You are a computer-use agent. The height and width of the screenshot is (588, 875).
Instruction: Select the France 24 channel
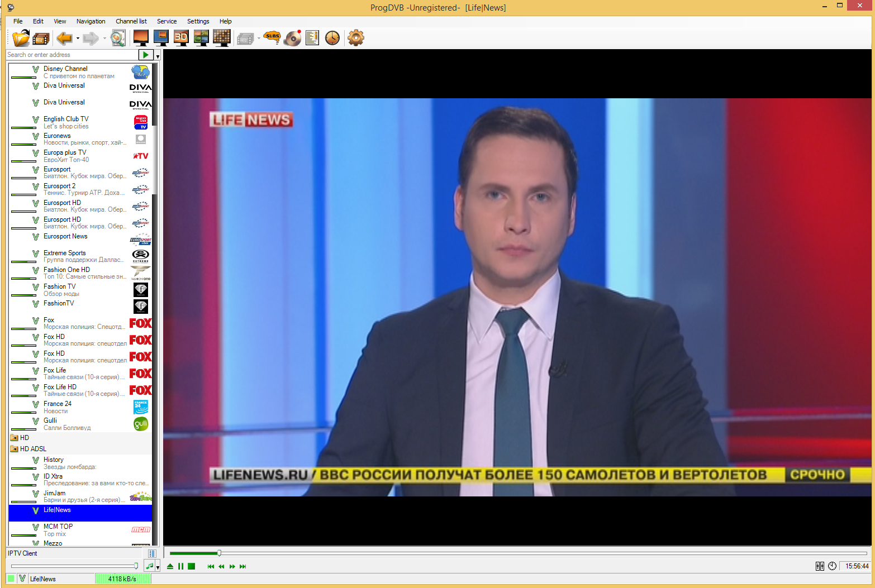coord(80,407)
